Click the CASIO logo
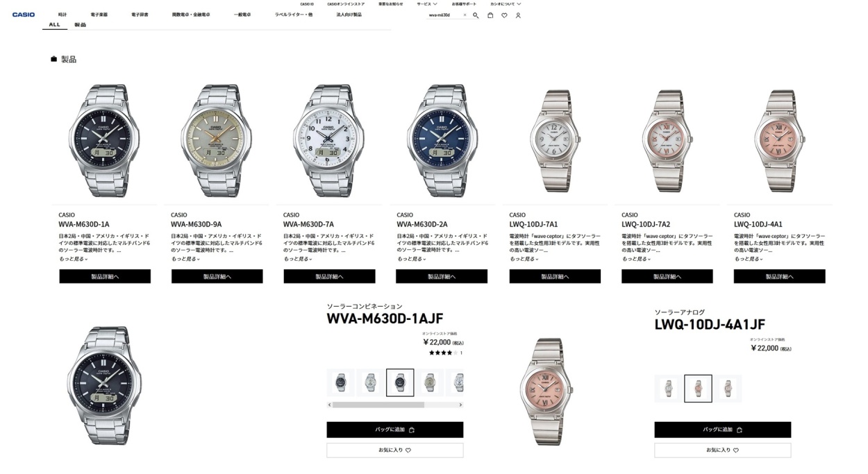The image size is (868, 474). 24,15
